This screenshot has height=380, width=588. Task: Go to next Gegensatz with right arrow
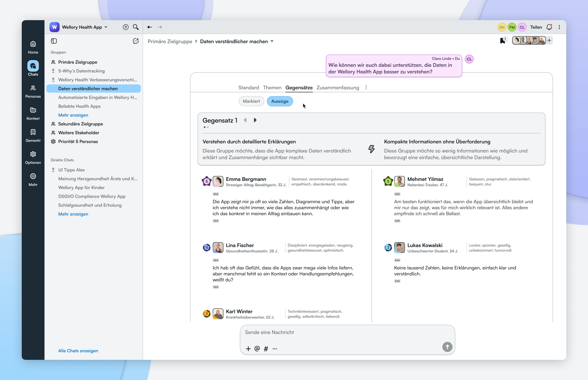255,120
